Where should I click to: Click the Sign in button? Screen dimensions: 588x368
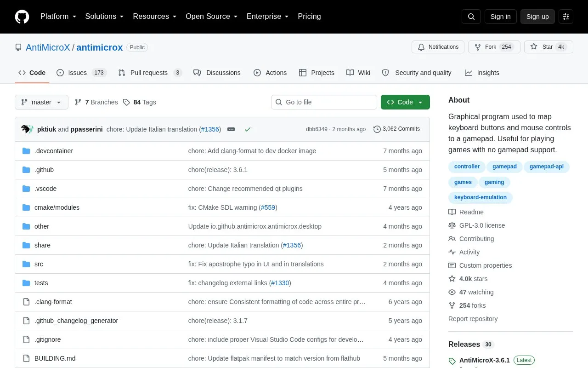500,17
